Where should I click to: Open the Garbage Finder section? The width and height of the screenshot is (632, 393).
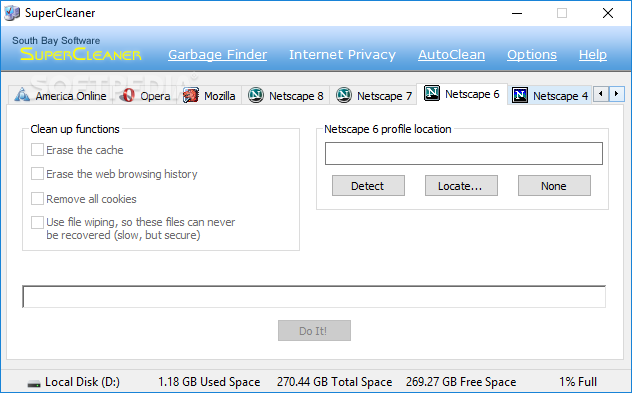click(x=218, y=55)
